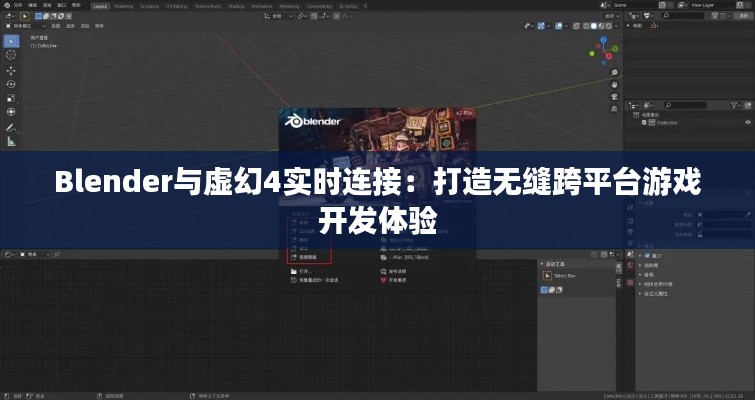Screen dimensions: 755x400
Task: Select the Scale tool in the toolbar
Action: click(11, 98)
